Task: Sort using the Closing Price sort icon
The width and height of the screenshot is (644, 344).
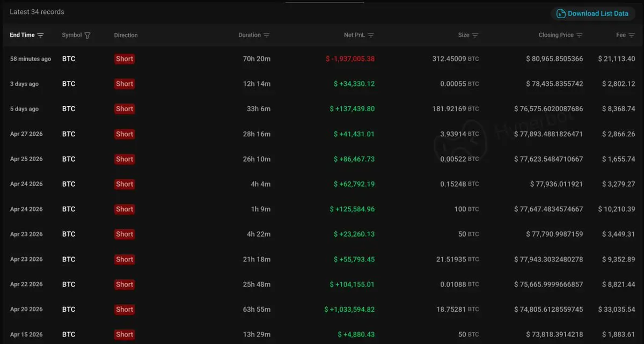Action: coord(580,35)
